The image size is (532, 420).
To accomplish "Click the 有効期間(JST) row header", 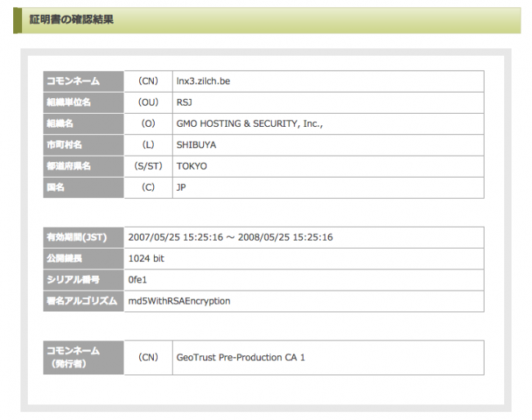I will coord(83,237).
